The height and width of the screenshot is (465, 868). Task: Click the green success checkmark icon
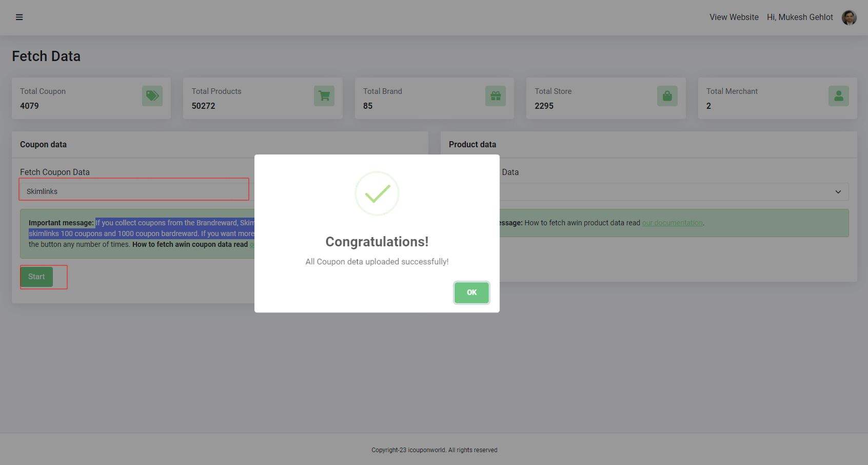coord(377,193)
